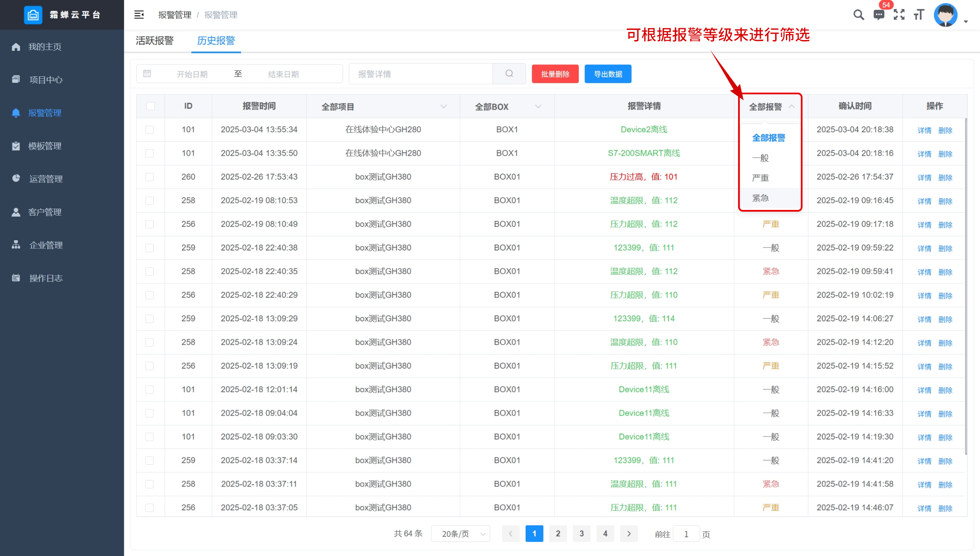
Task: Click the blue 导出数据 button
Action: tap(608, 74)
